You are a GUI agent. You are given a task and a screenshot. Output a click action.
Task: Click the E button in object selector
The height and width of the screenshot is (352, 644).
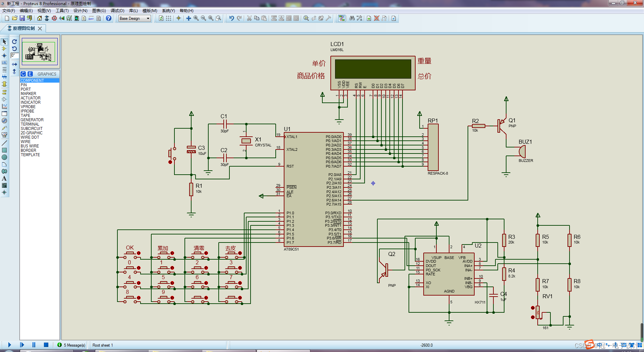click(30, 74)
